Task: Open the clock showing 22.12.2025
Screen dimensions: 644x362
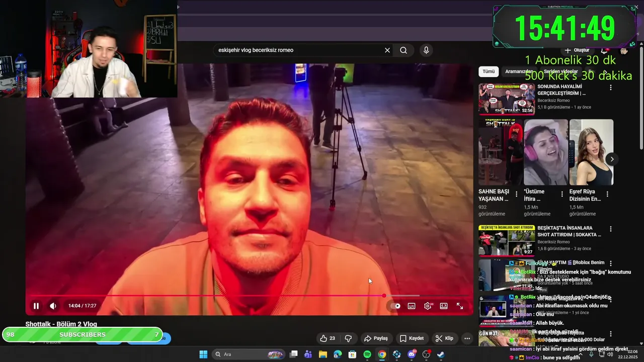Action: point(628,354)
